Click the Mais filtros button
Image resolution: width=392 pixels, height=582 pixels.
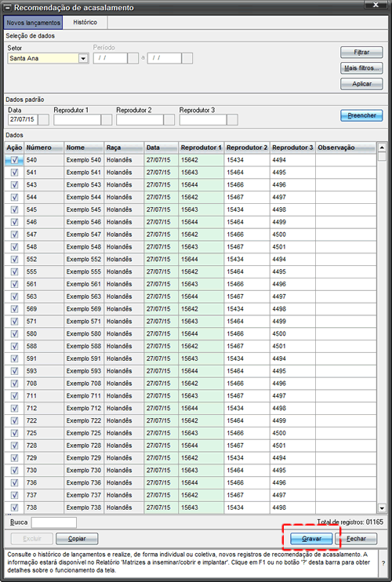361,68
